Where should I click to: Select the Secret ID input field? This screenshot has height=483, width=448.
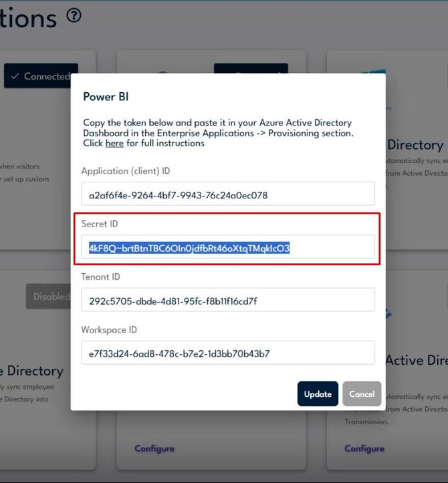pos(228,247)
